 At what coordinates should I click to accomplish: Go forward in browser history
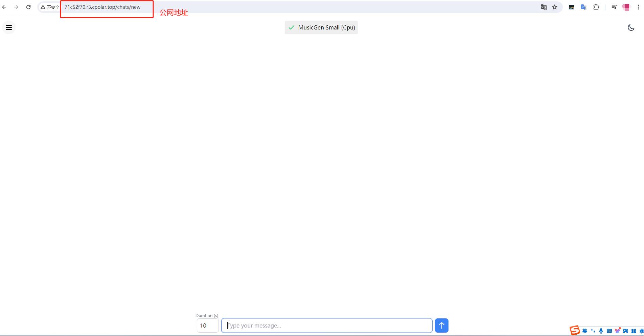(x=16, y=7)
